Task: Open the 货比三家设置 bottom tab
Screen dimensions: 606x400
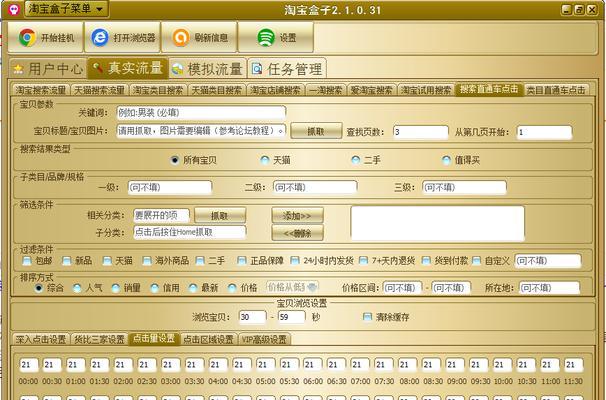Action: click(99, 339)
